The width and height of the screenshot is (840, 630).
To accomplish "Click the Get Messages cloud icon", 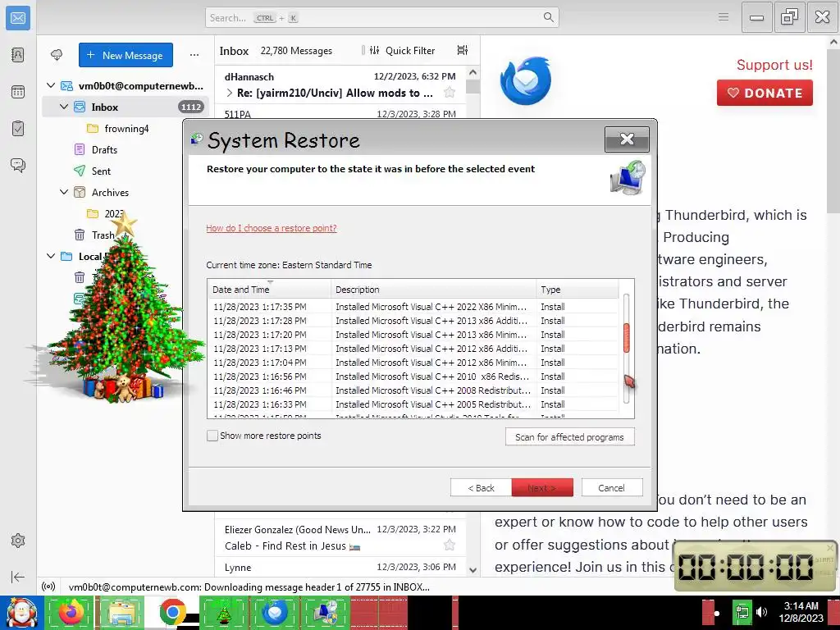I will [x=57, y=55].
